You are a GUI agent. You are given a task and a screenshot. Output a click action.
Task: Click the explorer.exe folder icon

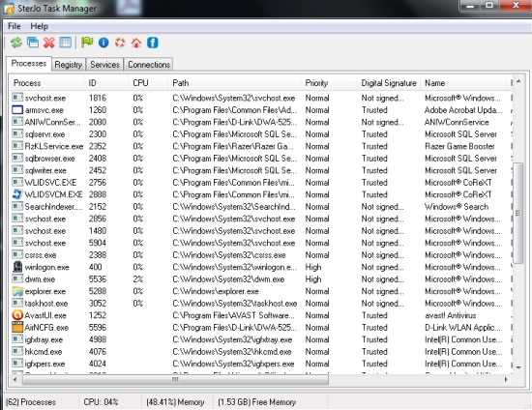tap(17, 291)
